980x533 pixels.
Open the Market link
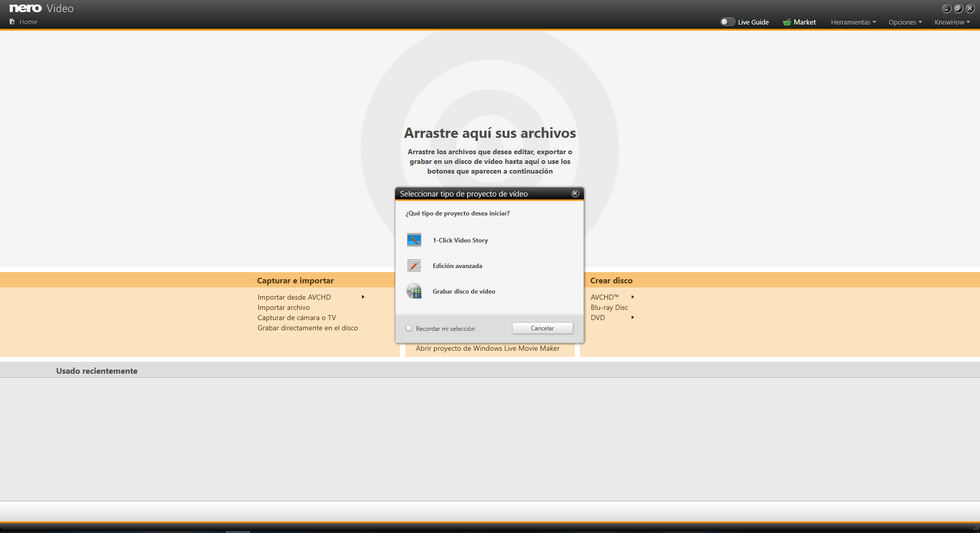click(x=804, y=22)
